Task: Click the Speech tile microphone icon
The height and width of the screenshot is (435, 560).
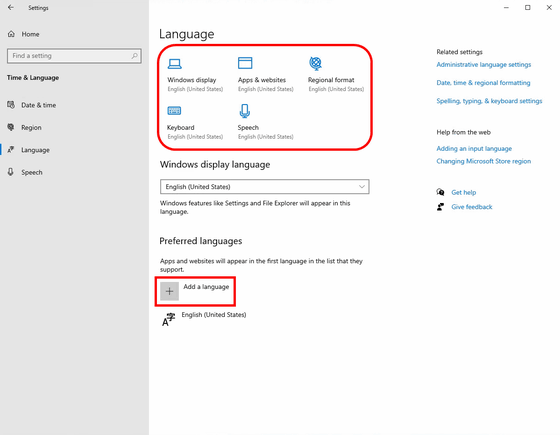Action: point(245,111)
